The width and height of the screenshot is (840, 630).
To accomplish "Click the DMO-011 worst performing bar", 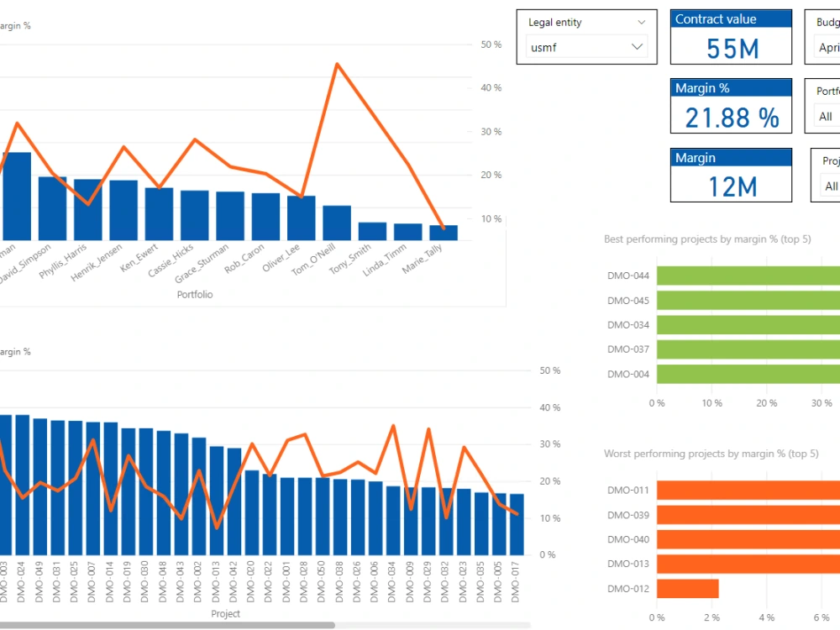I will pyautogui.click(x=748, y=491).
